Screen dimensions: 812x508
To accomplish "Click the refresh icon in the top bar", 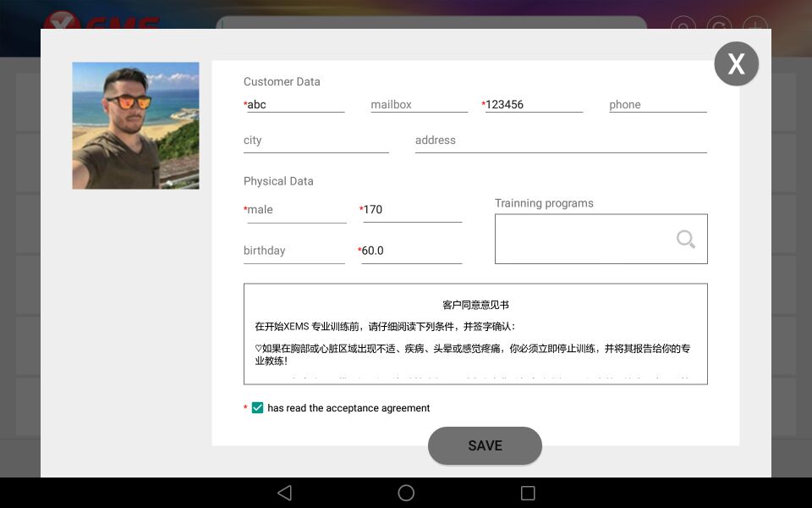I will [718, 26].
